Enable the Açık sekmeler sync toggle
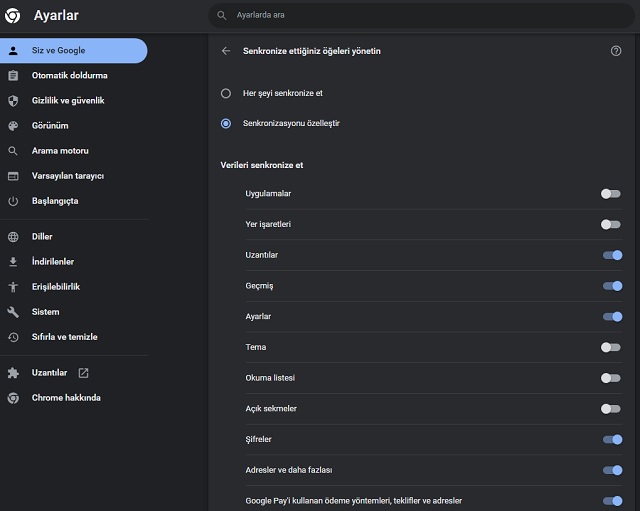The image size is (640, 511). 611,409
